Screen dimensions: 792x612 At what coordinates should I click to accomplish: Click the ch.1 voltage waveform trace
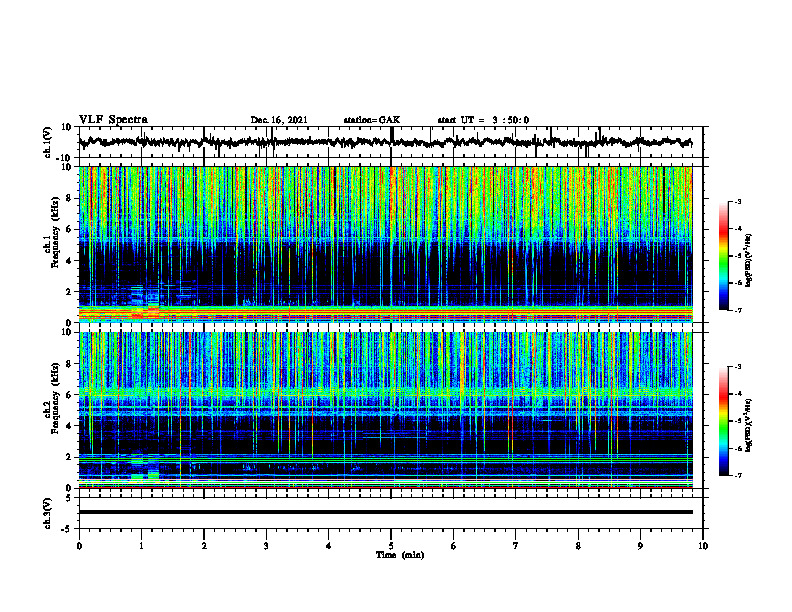pyautogui.click(x=385, y=142)
